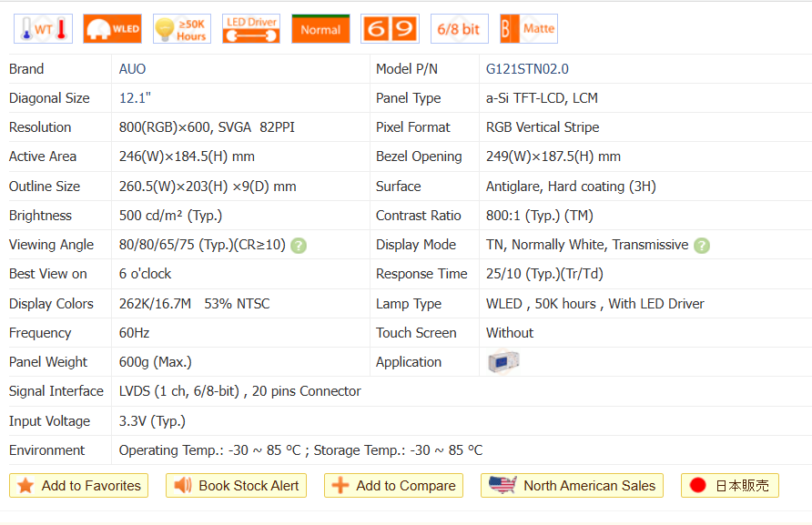Add this panel to Favorites

click(x=79, y=486)
